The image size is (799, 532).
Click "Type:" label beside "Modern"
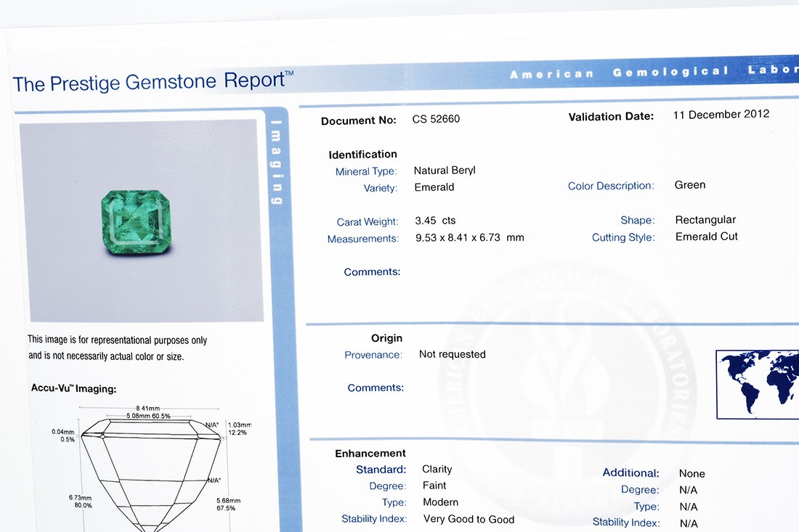coord(394,502)
